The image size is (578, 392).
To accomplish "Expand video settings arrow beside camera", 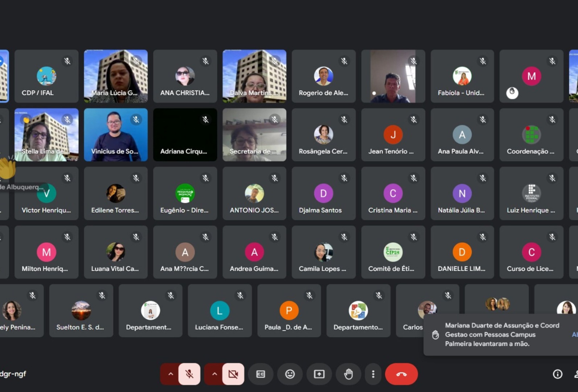I will click(214, 374).
